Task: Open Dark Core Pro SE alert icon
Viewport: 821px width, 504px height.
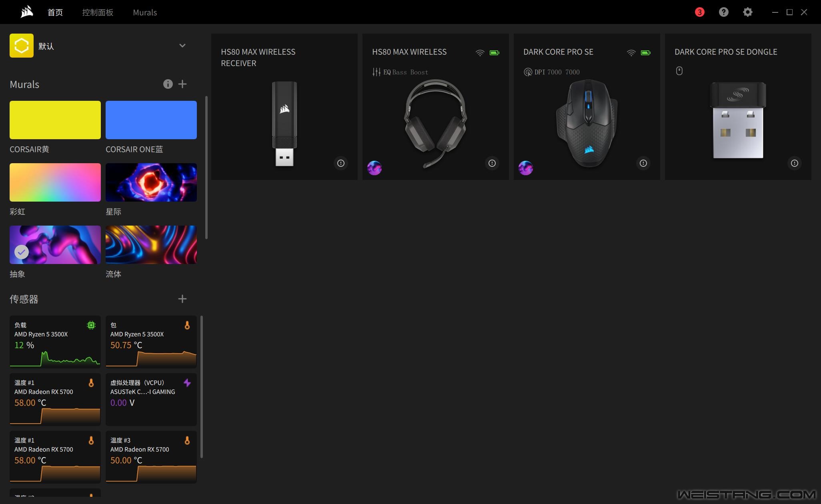Action: pos(643,163)
